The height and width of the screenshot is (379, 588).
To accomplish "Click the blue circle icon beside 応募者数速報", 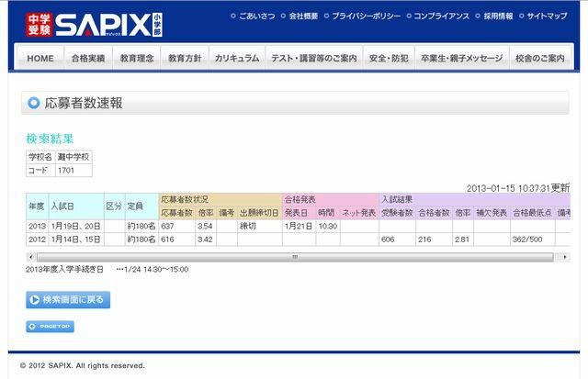I will pos(33,103).
